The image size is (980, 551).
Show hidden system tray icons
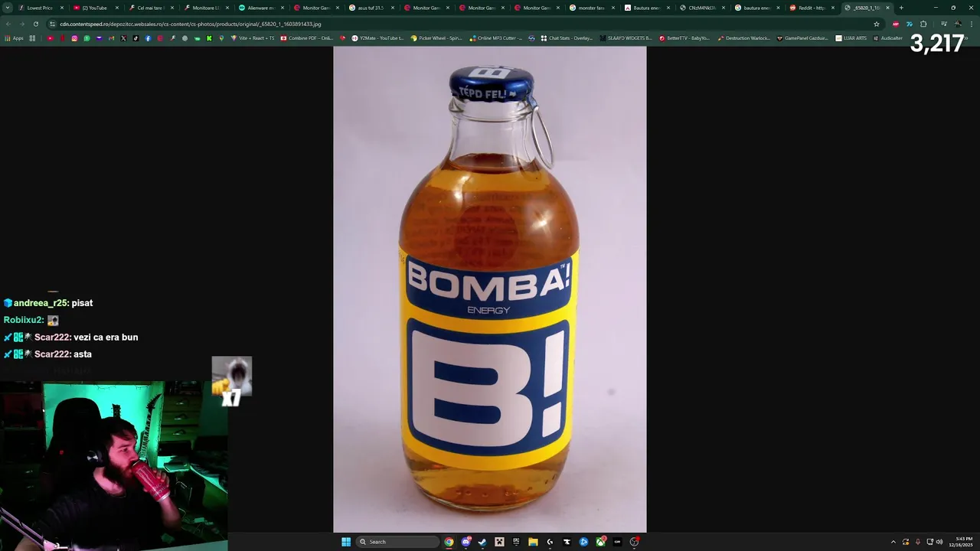(893, 542)
